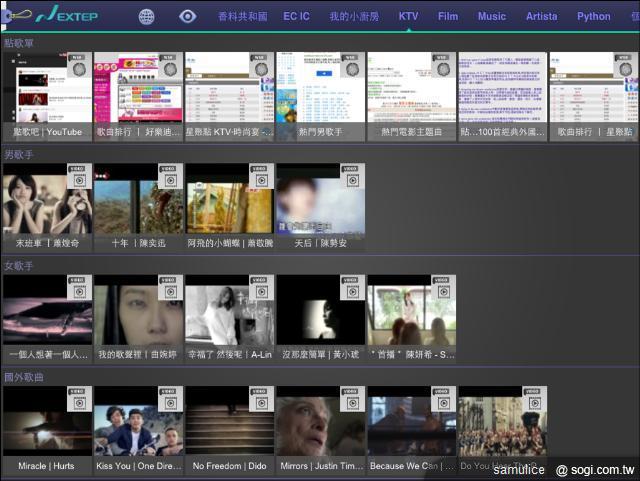The height and width of the screenshot is (481, 640).
Task: Click the 男歌手 section heading
Action: [x=19, y=154]
